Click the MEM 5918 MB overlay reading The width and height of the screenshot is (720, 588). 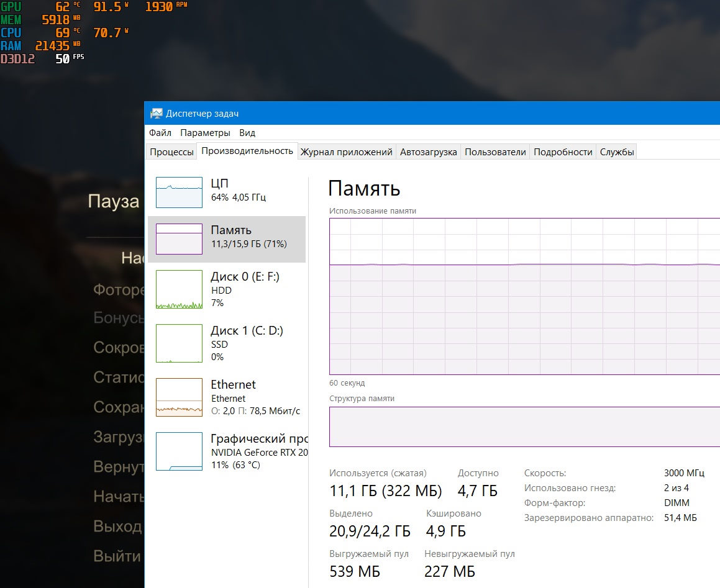click(40, 19)
